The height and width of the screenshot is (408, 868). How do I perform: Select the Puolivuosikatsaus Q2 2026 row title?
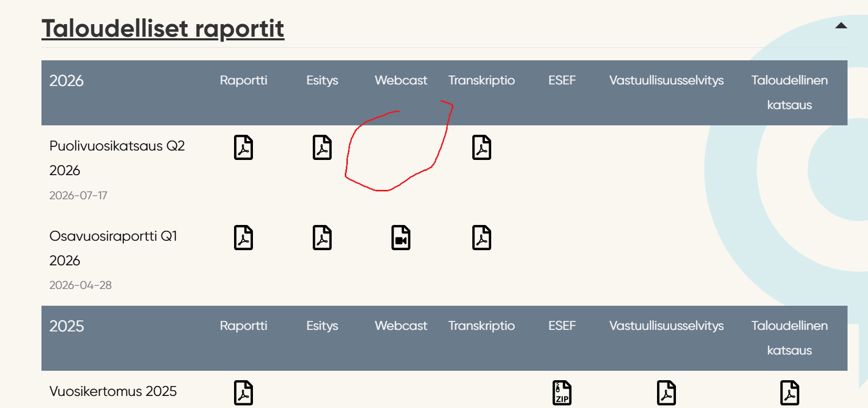click(x=117, y=158)
